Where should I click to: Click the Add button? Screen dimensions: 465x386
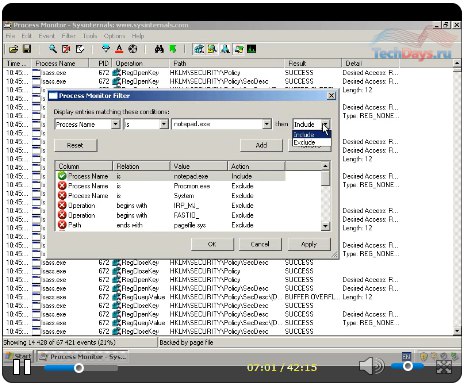(261, 145)
